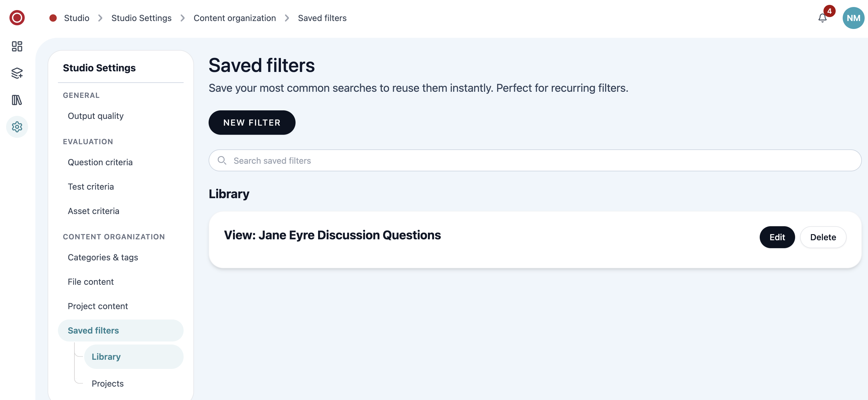Focus the Search saved filters field
The image size is (868, 400).
pyautogui.click(x=535, y=161)
